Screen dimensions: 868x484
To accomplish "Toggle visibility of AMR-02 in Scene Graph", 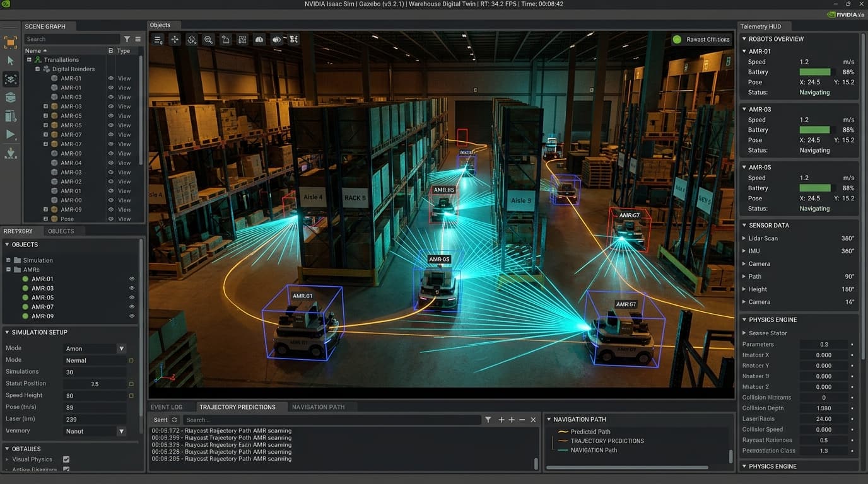I will coord(111,181).
